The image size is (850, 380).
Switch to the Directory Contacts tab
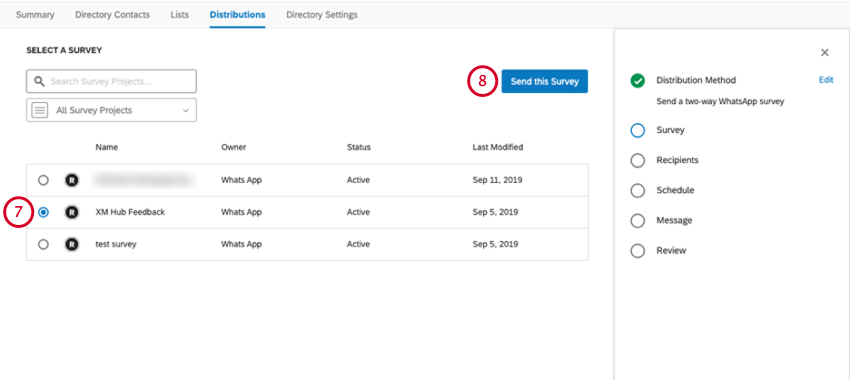(x=112, y=15)
